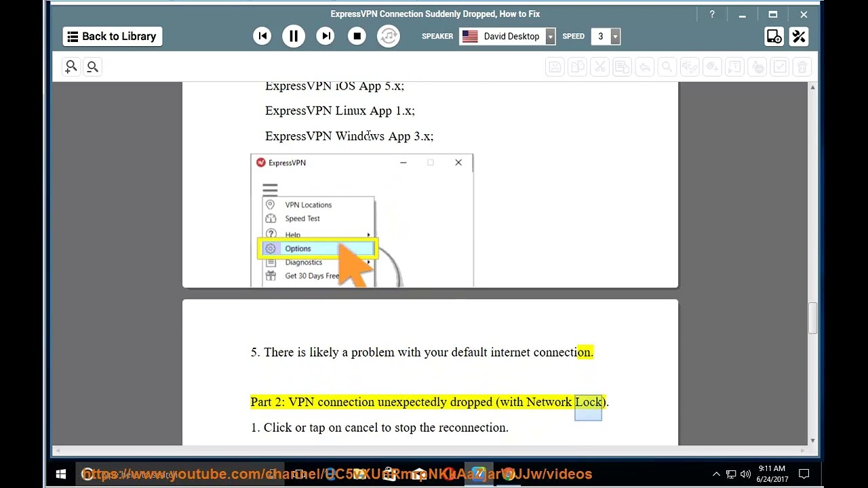Click the document vertical scrollbar thumb
The height and width of the screenshot is (488, 868).
(x=812, y=319)
